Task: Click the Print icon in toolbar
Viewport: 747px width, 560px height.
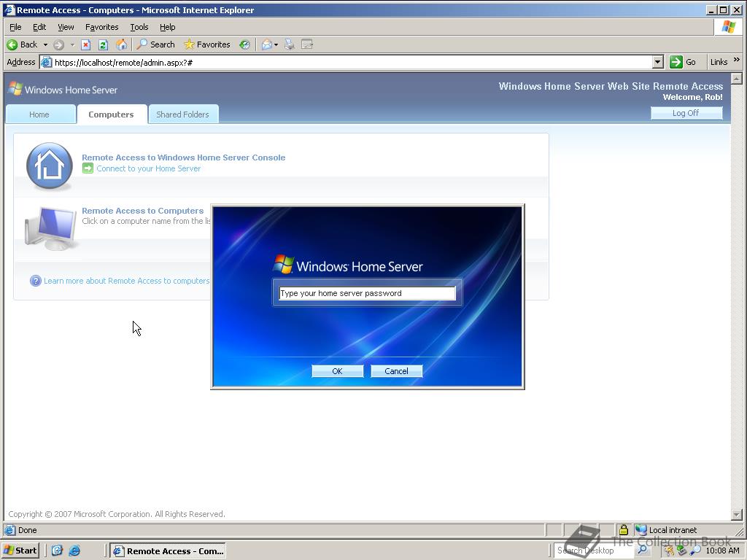Action: click(289, 44)
